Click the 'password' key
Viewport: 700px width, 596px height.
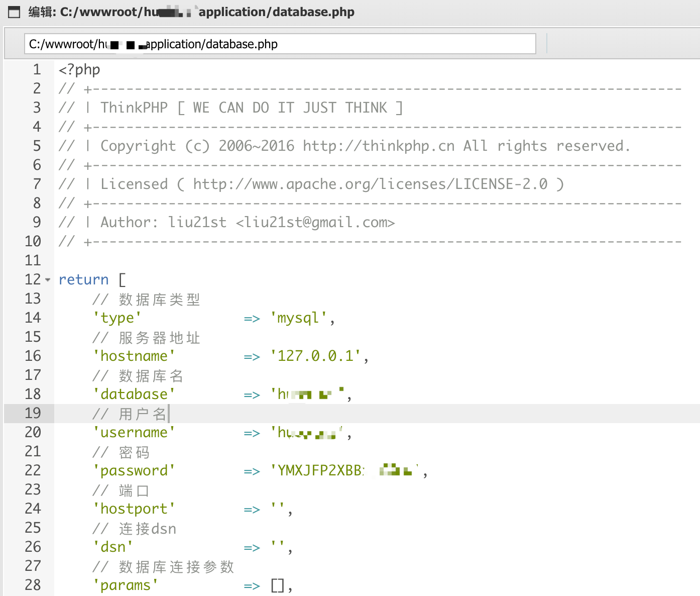134,470
